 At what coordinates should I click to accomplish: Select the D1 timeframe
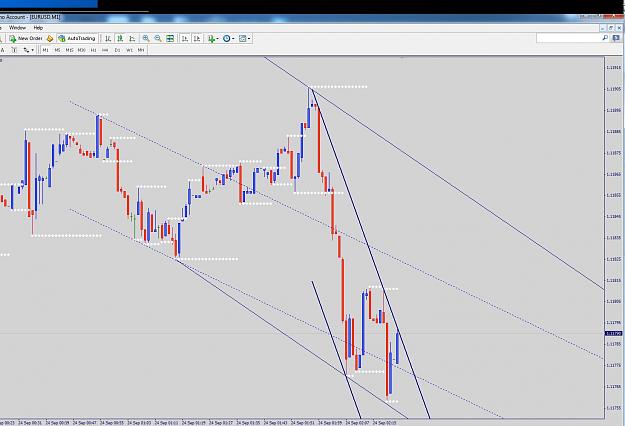coord(117,50)
